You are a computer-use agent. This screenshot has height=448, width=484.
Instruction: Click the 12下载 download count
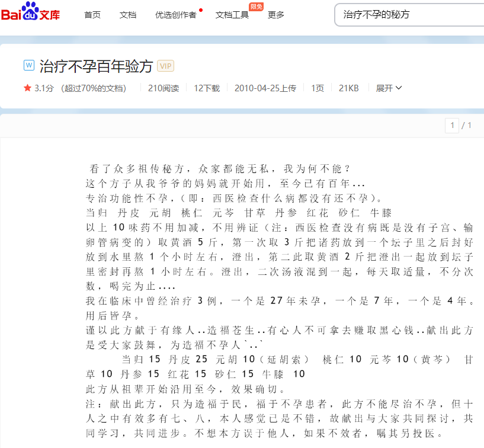point(207,88)
